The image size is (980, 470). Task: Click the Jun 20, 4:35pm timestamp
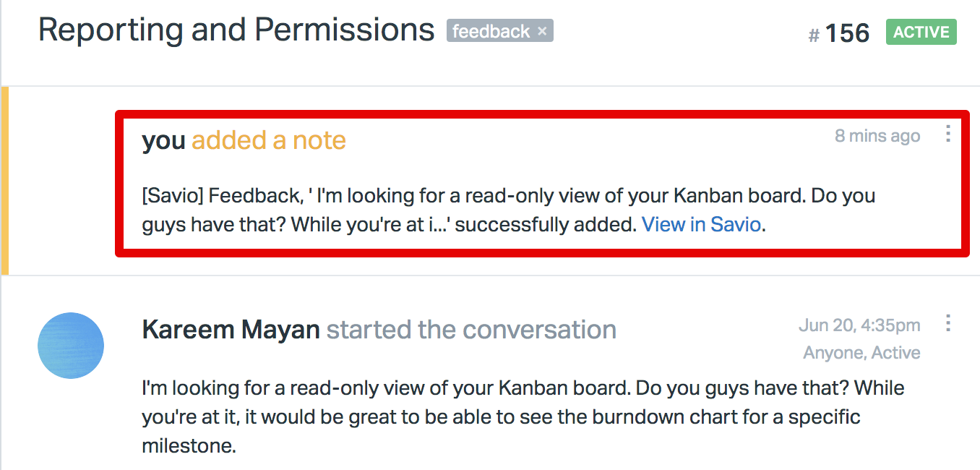(x=859, y=325)
